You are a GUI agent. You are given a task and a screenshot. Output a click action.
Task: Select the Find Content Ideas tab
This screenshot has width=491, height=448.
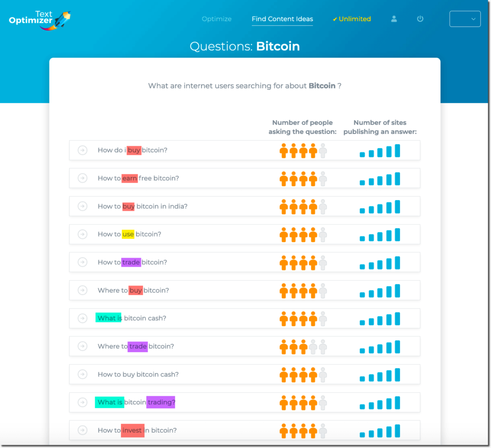(x=282, y=19)
